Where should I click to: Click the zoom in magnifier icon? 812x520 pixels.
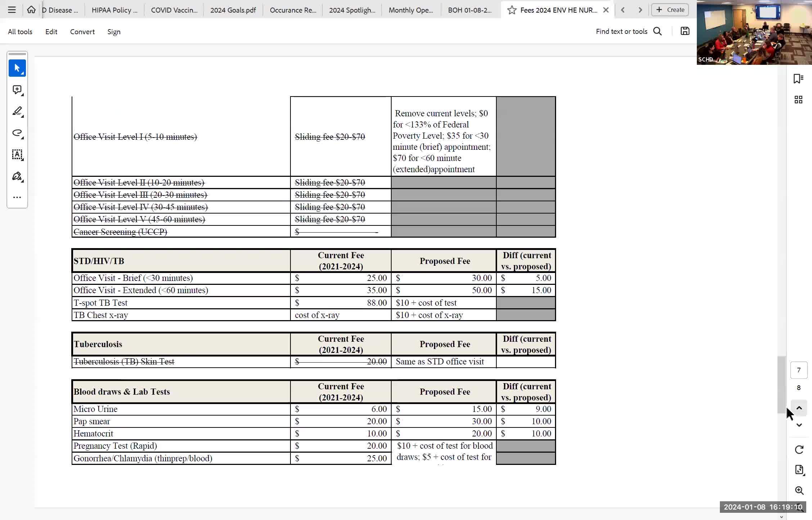799,490
